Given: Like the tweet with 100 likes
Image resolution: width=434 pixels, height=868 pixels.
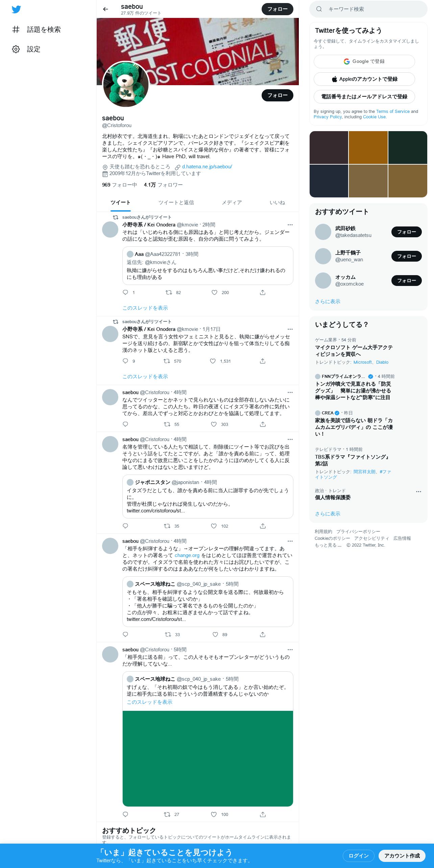Looking at the screenshot, I should [x=214, y=814].
